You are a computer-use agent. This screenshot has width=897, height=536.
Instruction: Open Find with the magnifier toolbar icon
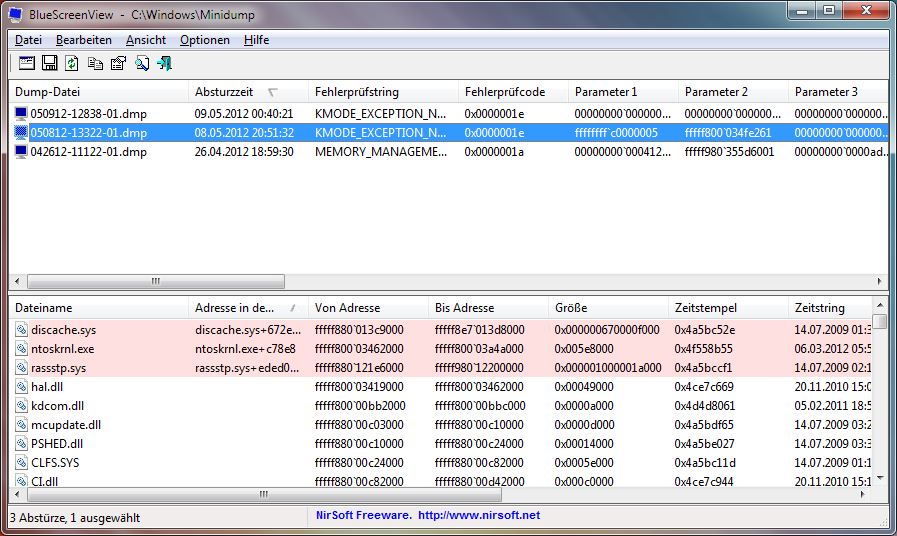tap(142, 63)
